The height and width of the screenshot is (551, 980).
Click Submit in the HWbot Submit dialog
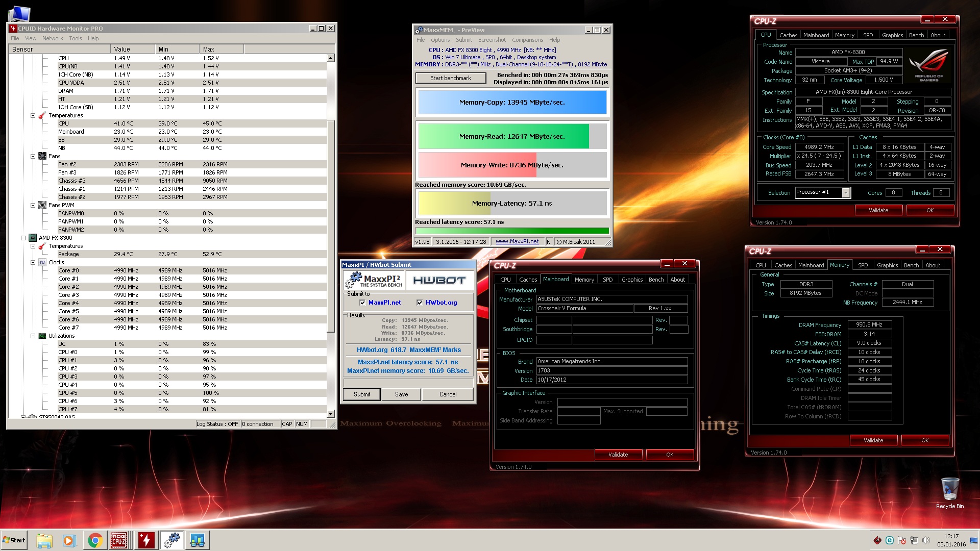click(362, 394)
